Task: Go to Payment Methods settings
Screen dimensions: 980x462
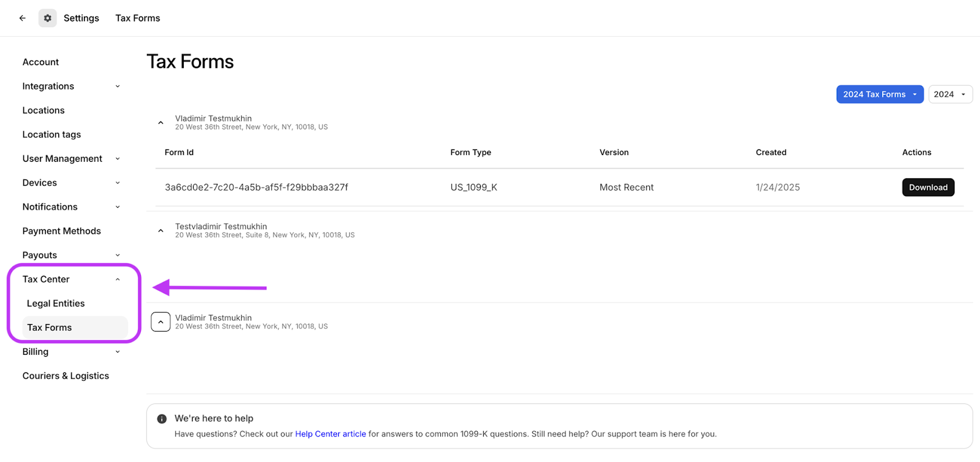Action: pos(61,231)
